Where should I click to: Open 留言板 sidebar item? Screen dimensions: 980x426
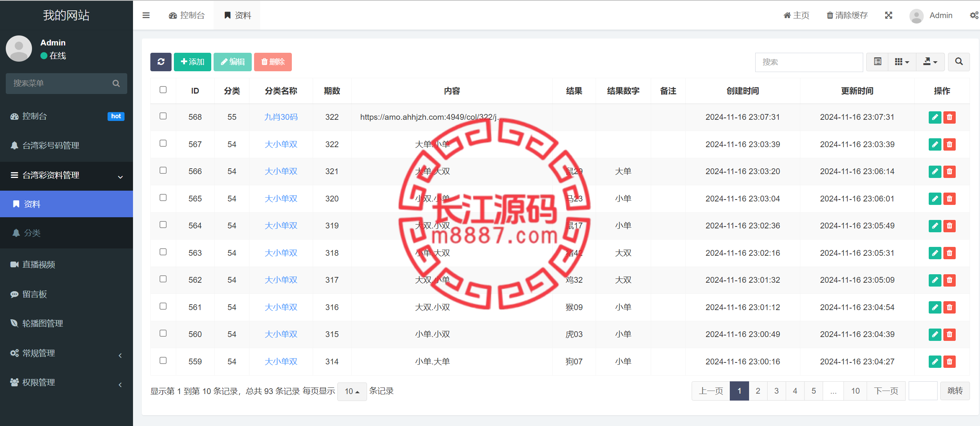tap(66, 294)
